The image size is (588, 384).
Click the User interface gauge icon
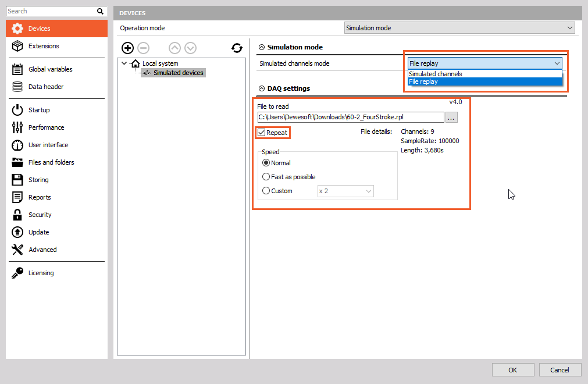(17, 145)
